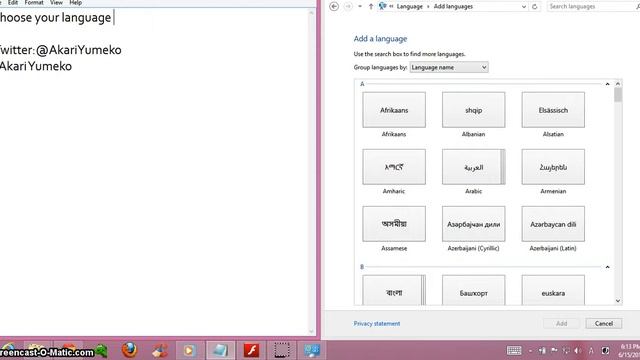Click the language list scrollbar thumb
Screen dimensions: 640x360
coord(618,95)
